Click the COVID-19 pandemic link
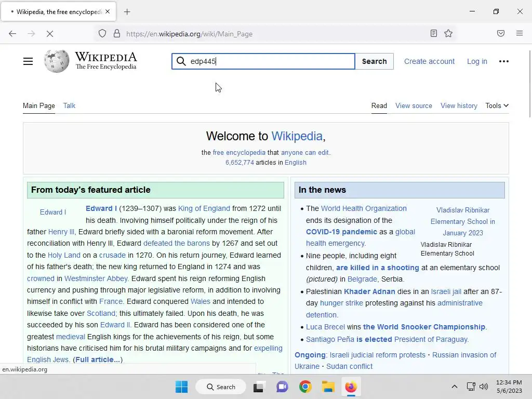Image resolution: width=532 pixels, height=399 pixels. (x=341, y=232)
